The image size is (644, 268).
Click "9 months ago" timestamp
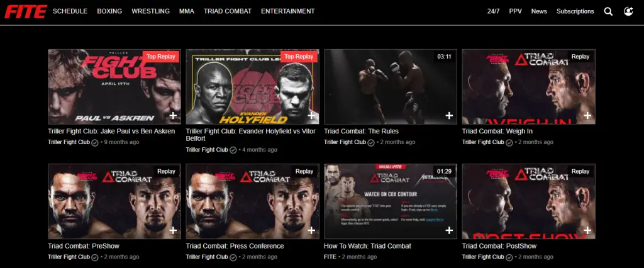[x=121, y=142]
